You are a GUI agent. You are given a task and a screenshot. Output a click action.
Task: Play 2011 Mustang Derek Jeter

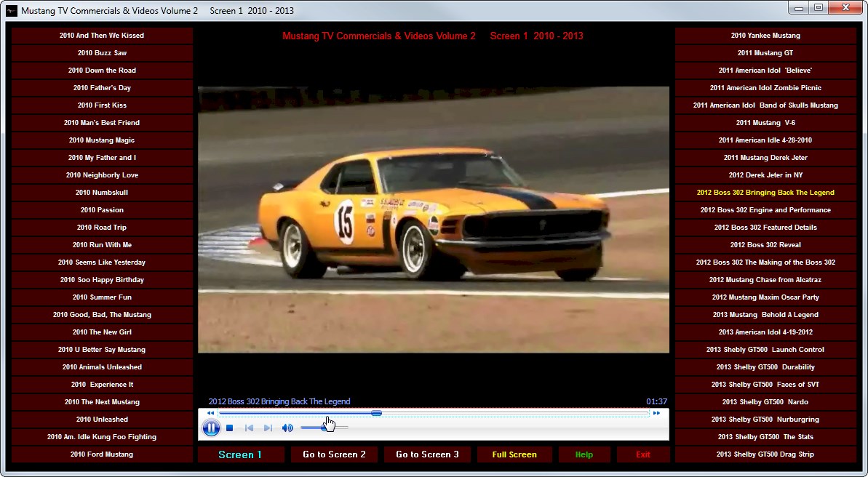coord(765,158)
